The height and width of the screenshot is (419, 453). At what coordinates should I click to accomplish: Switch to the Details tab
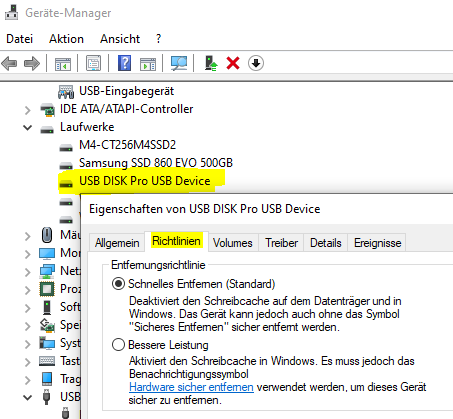326,243
